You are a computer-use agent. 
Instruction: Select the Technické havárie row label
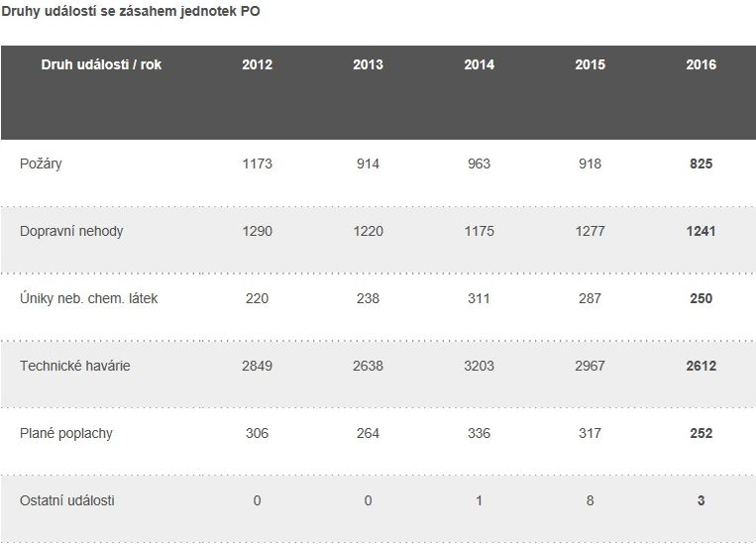coord(74,366)
